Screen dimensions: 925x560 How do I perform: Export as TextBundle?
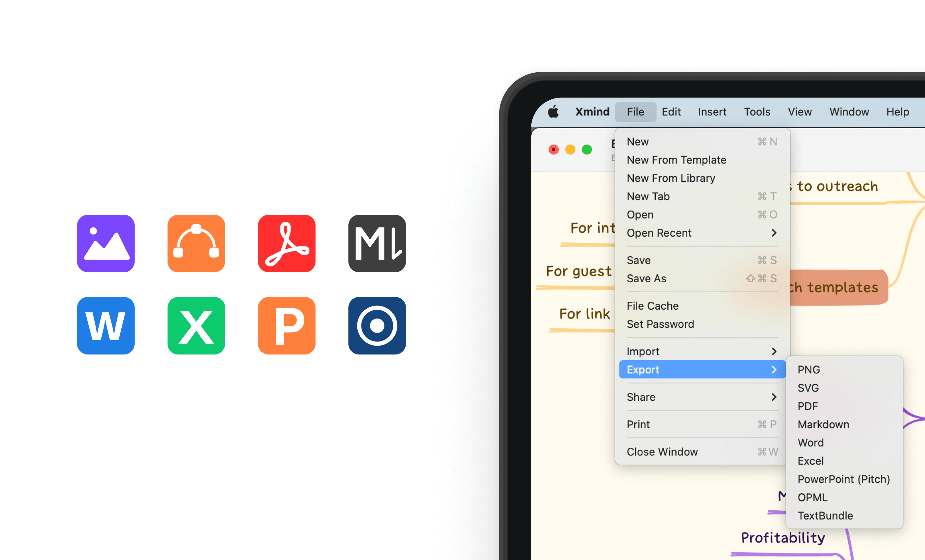point(844,516)
